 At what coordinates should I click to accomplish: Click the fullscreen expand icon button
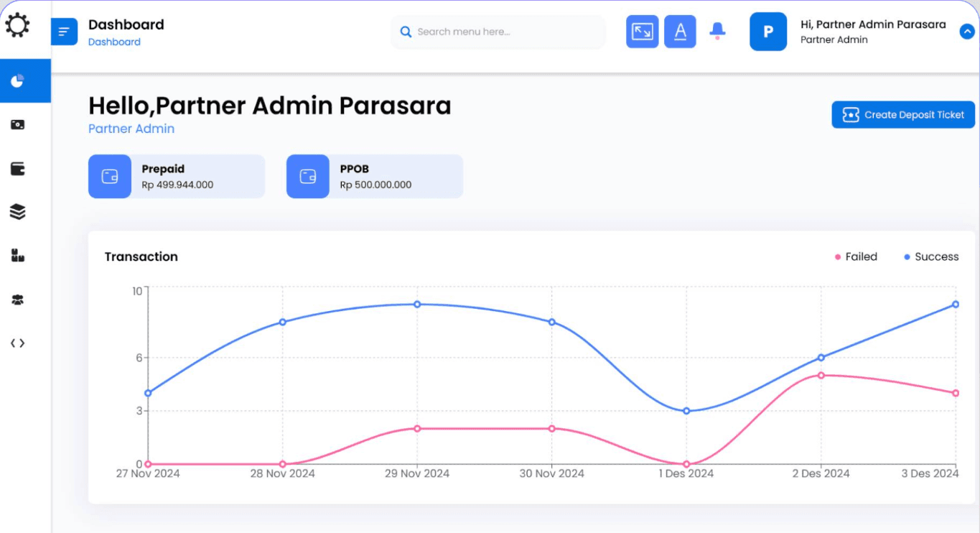point(642,32)
